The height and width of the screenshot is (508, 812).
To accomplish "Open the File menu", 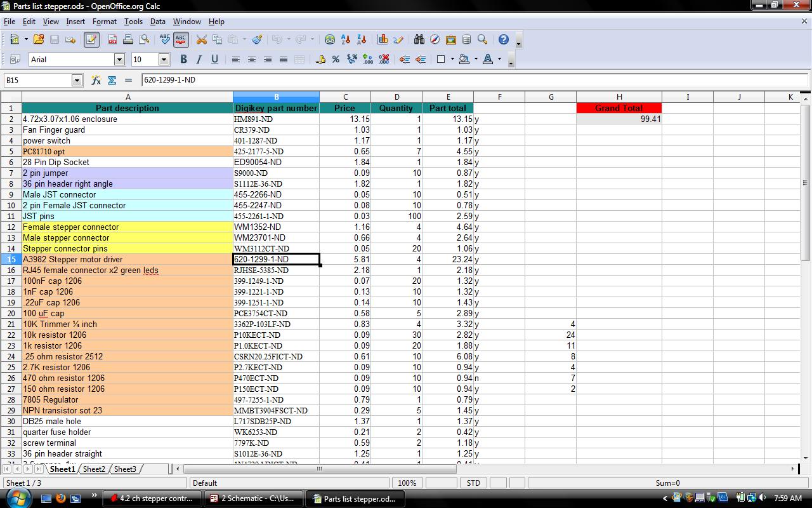I will [x=9, y=22].
